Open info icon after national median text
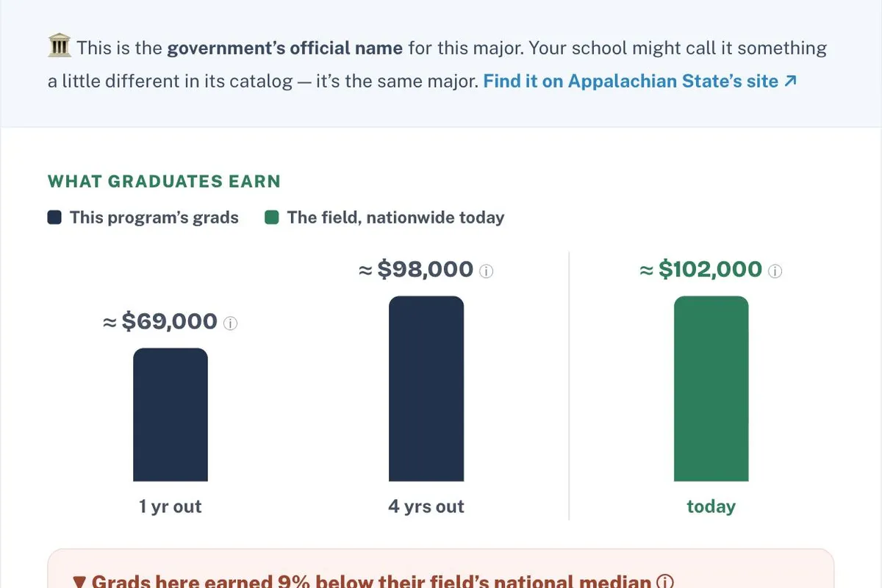This screenshot has height=588, width=882. point(664,582)
